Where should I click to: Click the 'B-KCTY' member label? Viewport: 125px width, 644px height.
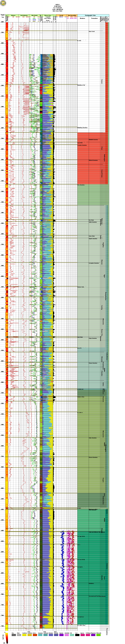[x=79, y=348]
